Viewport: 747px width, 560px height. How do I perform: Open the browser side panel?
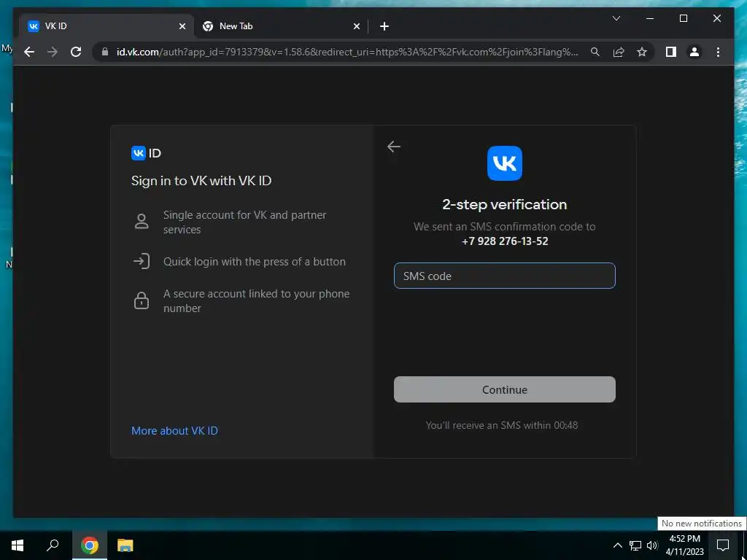tap(671, 52)
